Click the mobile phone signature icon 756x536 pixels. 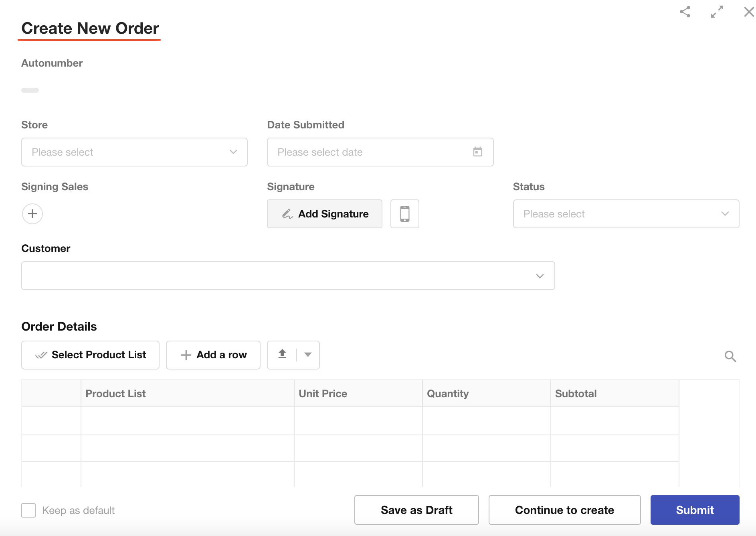pyautogui.click(x=404, y=214)
